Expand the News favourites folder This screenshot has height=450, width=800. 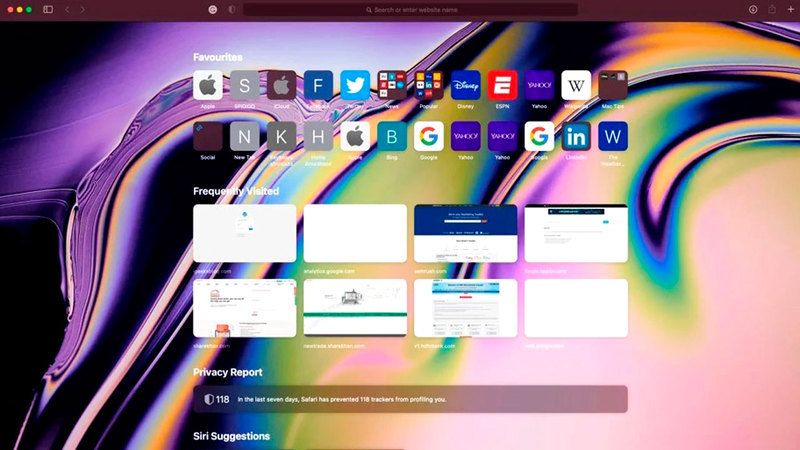[x=392, y=85]
